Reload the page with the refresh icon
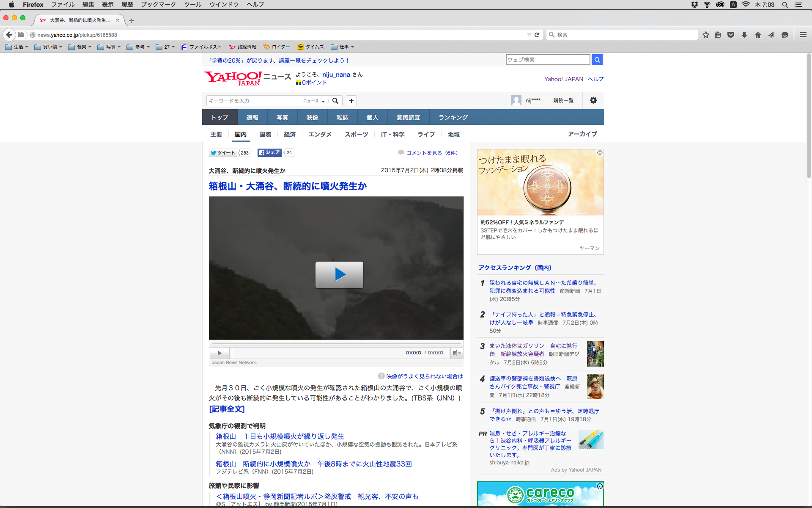Image resolution: width=812 pixels, height=508 pixels. tap(537, 35)
